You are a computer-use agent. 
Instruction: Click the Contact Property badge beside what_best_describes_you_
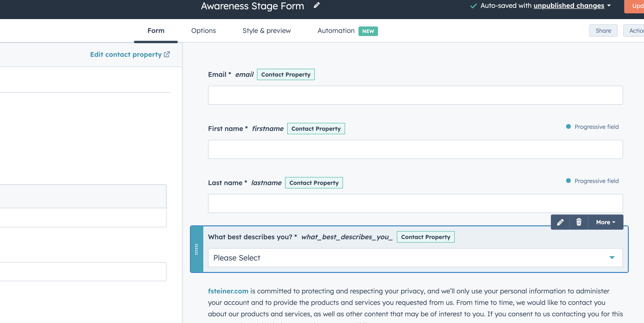[x=425, y=237]
